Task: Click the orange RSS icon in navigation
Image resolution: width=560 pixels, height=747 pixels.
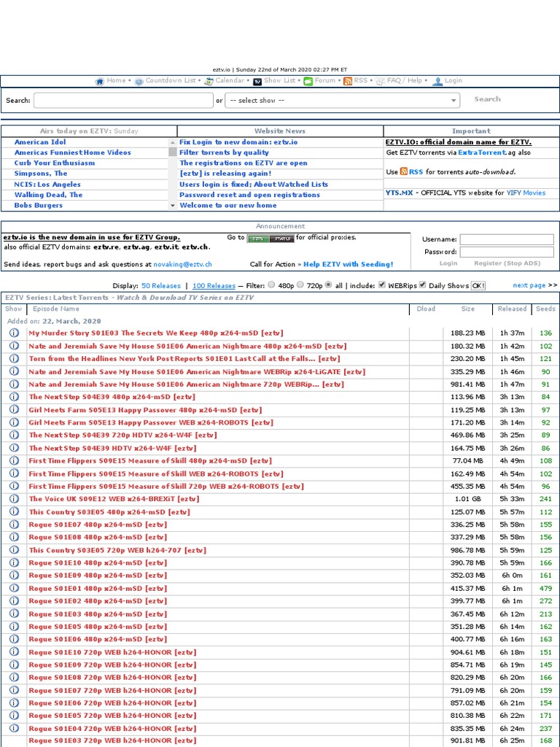Action: pos(348,82)
